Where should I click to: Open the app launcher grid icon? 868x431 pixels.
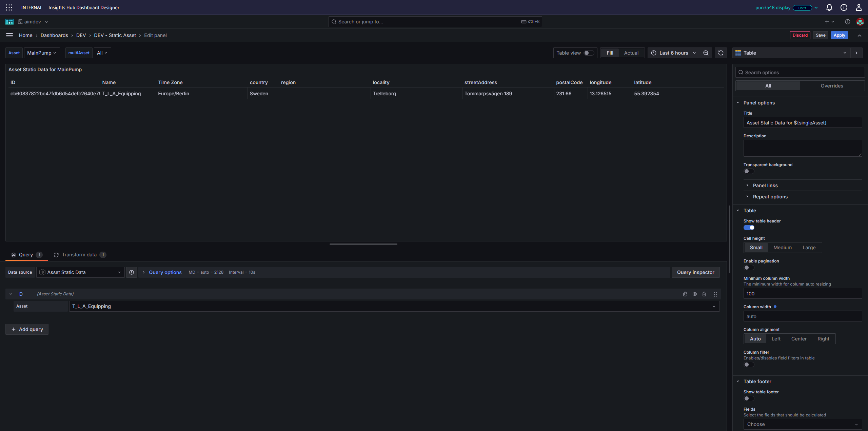pos(9,7)
